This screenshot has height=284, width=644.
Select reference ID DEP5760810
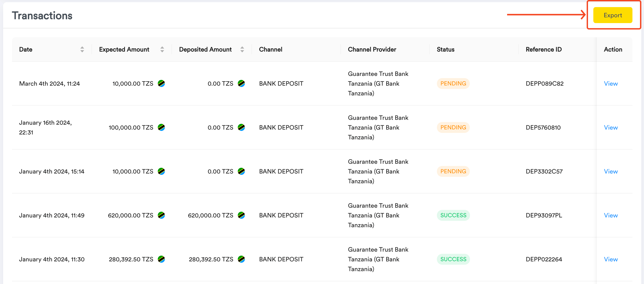point(543,128)
